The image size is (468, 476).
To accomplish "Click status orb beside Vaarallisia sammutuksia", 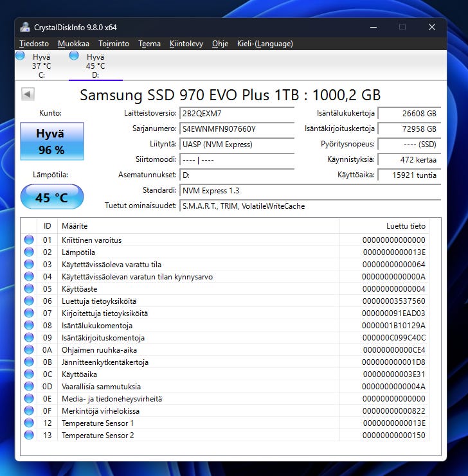I will pyautogui.click(x=29, y=387).
